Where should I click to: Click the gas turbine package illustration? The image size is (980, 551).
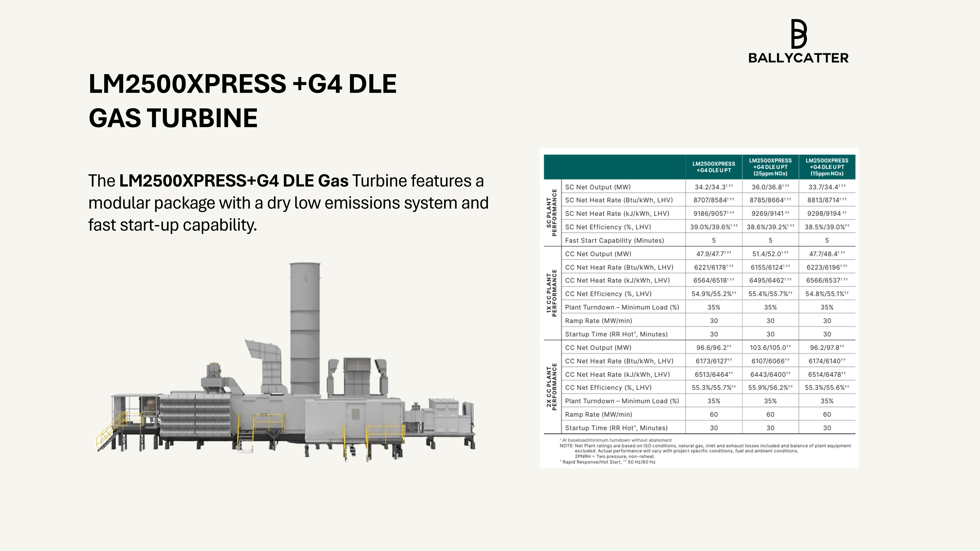(x=286, y=362)
